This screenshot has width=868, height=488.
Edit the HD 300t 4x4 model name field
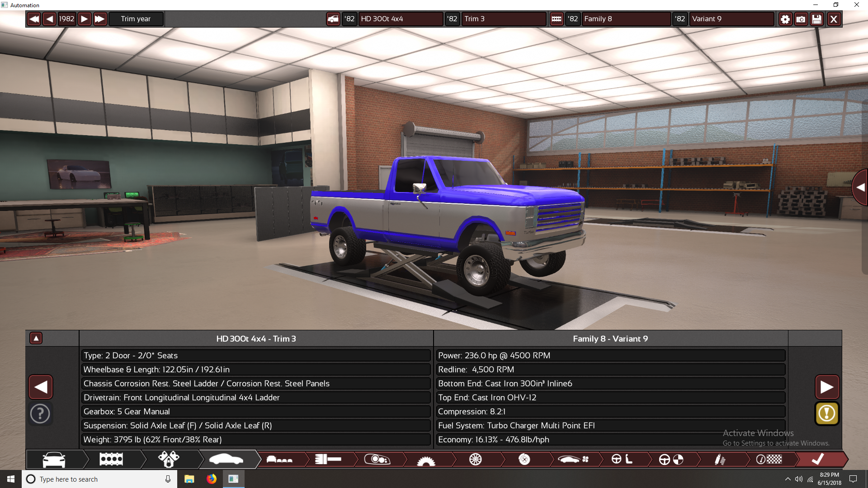click(401, 19)
